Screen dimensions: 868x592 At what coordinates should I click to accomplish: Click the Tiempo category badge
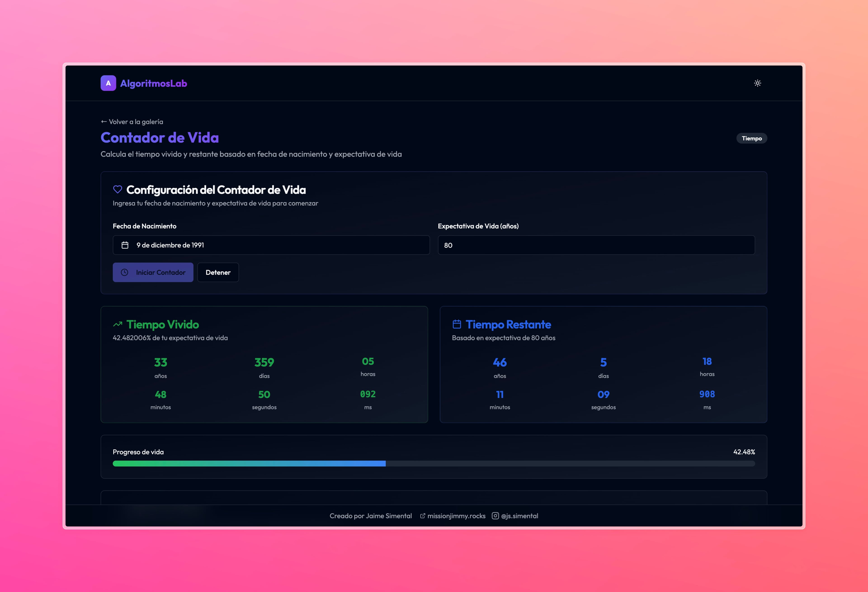751,138
